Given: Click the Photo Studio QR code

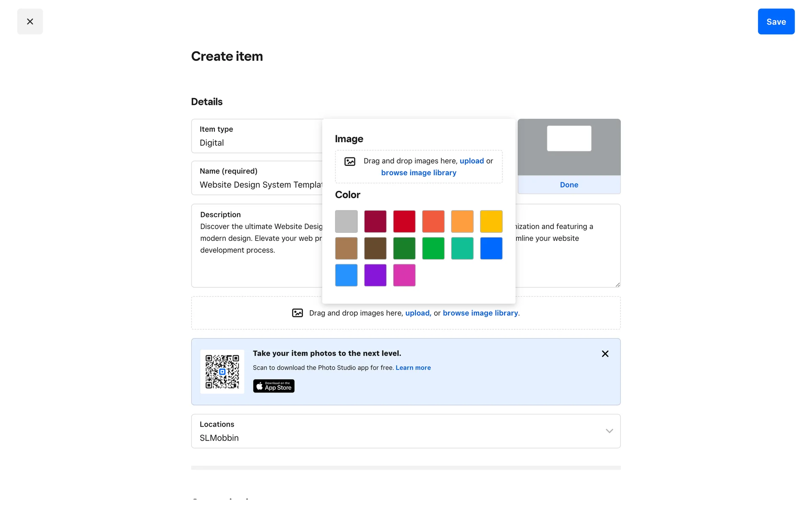Looking at the screenshot, I should (222, 372).
